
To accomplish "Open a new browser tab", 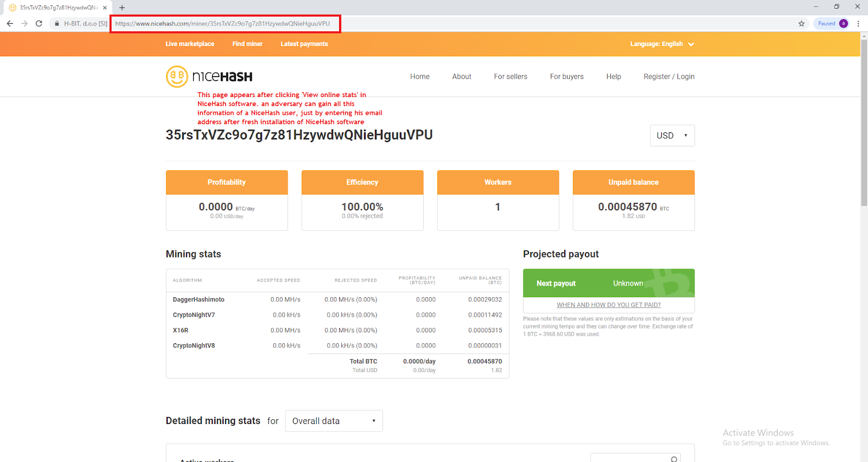I will (x=122, y=8).
